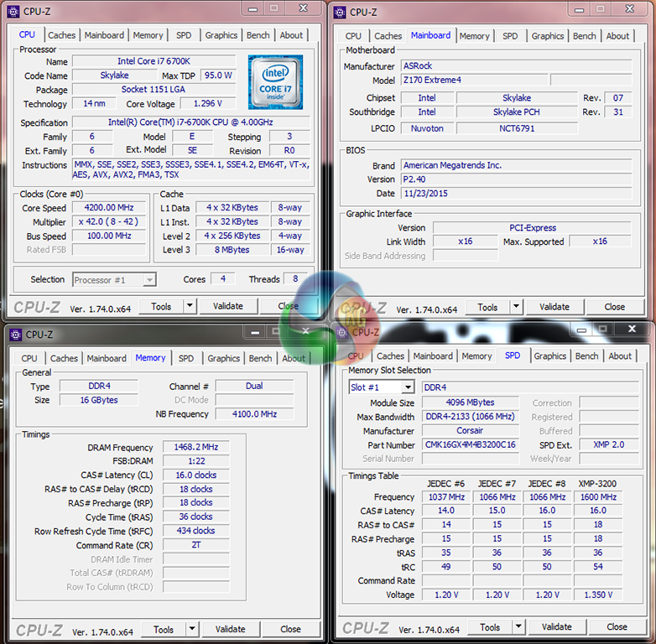Click the CPU-Z app icon in CPU window title bar
656x644 pixels.
(x=13, y=11)
